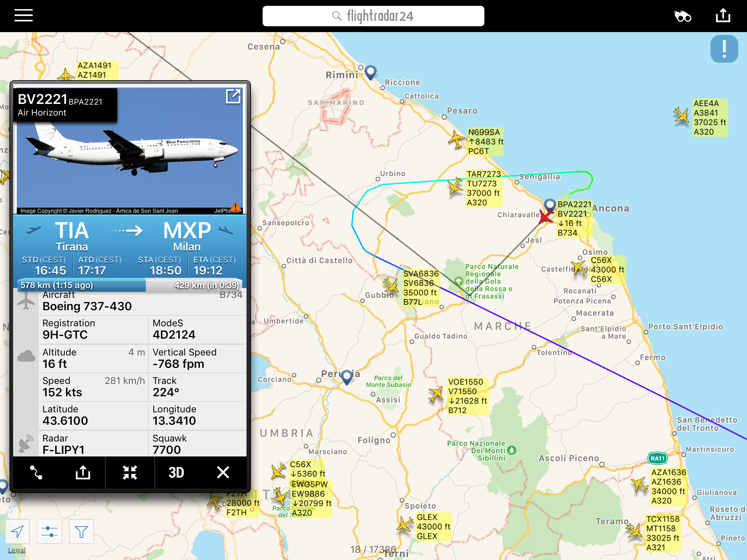Open the flight filter funnel icon
The width and height of the screenshot is (747, 560).
(x=81, y=532)
